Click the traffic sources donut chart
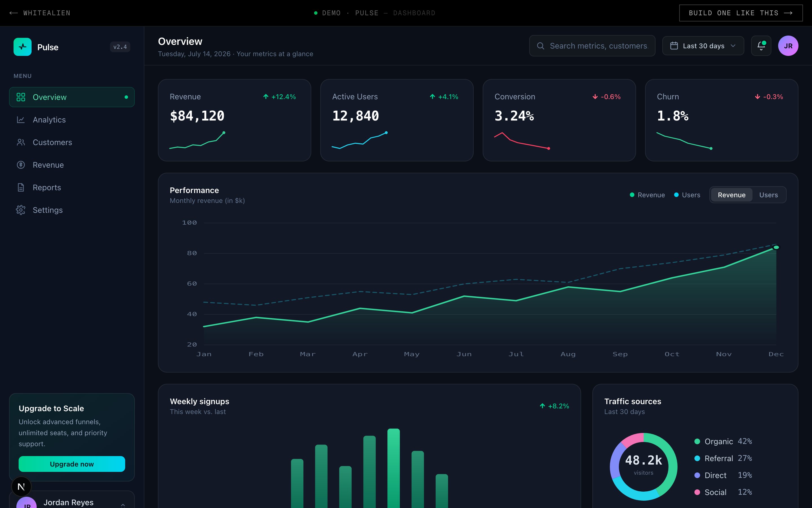This screenshot has height=508, width=812. (x=643, y=467)
